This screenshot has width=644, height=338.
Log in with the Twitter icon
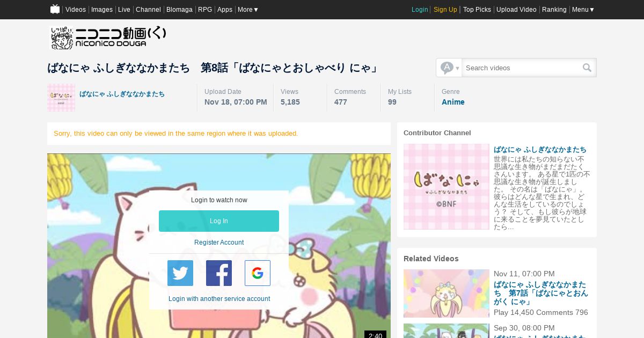pyautogui.click(x=180, y=273)
